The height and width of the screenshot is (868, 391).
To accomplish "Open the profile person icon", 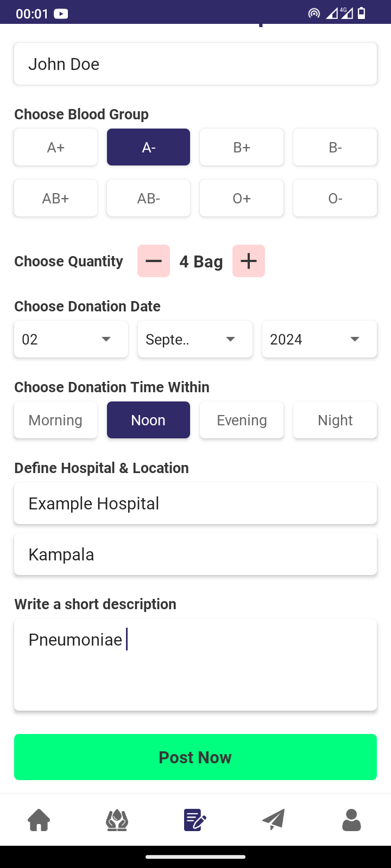I will pyautogui.click(x=351, y=820).
